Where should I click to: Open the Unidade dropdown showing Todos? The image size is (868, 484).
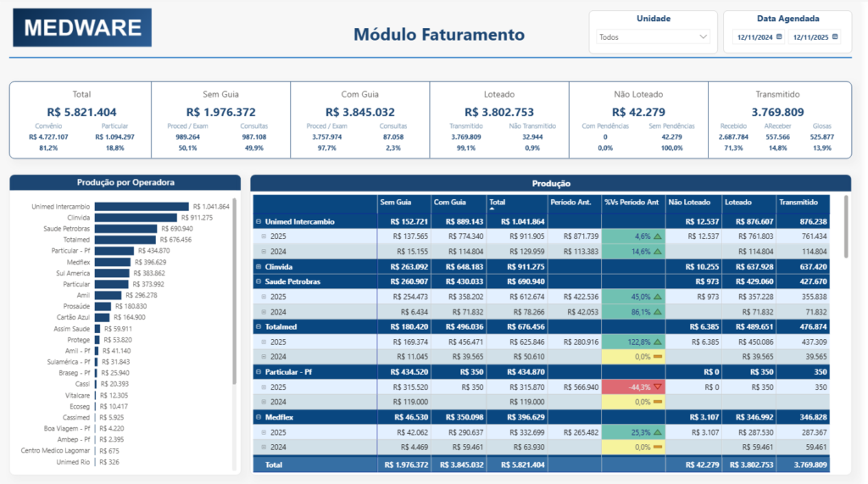(653, 37)
